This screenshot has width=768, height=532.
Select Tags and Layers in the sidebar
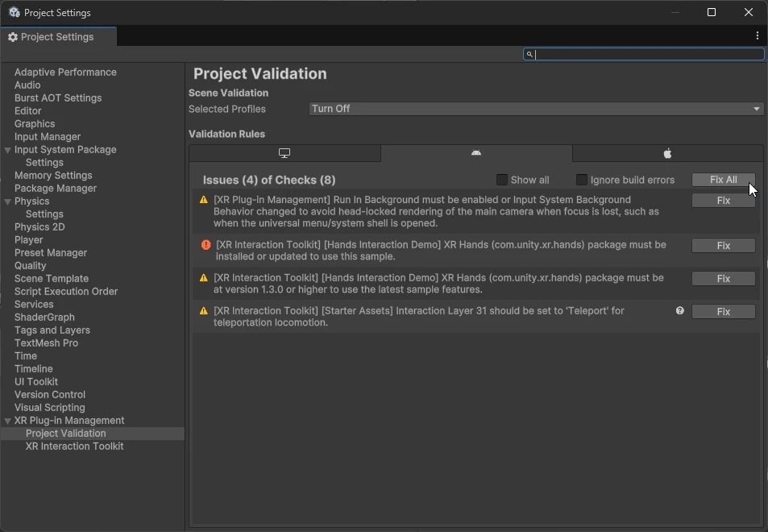(x=52, y=330)
